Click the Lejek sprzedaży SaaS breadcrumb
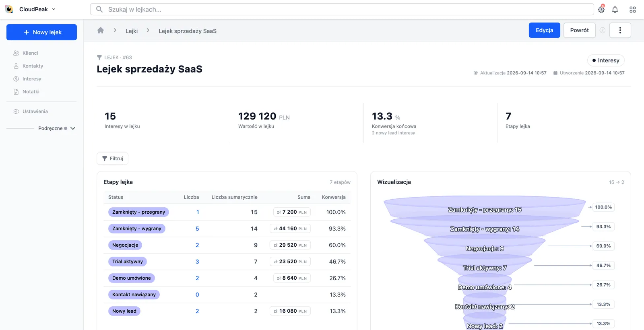The image size is (644, 330). 188,31
